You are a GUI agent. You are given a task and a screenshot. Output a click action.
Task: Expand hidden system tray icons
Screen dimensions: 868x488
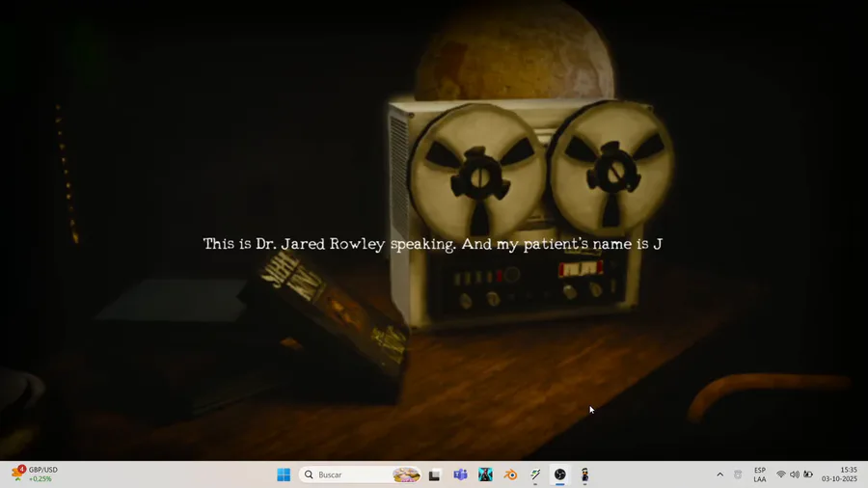[719, 474]
